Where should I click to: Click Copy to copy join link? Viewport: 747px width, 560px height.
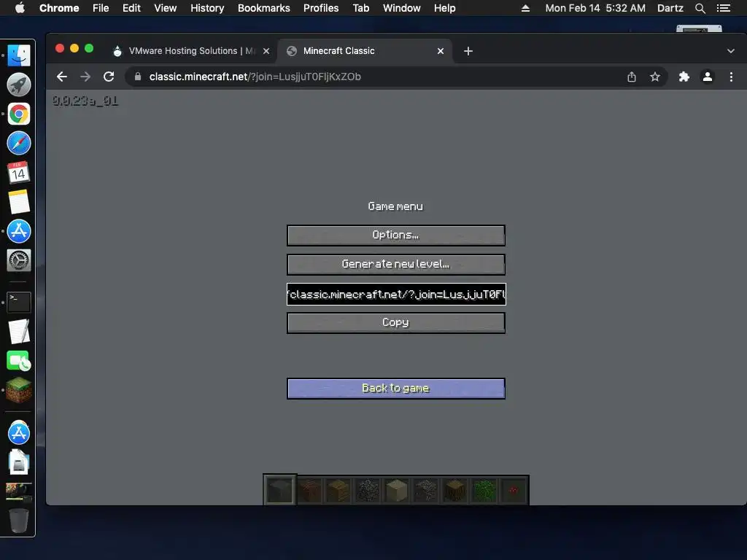tap(396, 323)
